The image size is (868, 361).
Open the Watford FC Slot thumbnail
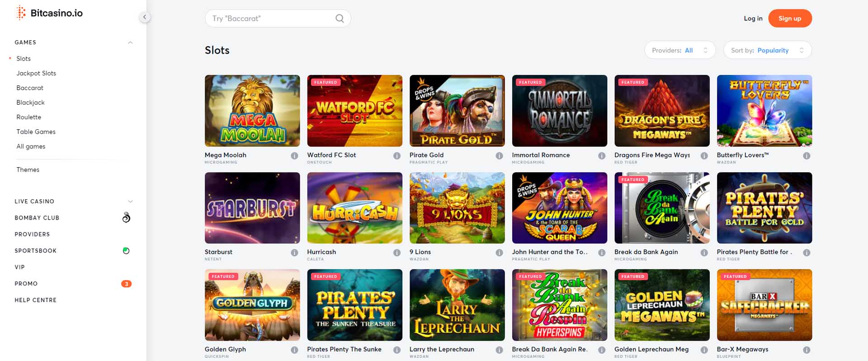pos(355,111)
